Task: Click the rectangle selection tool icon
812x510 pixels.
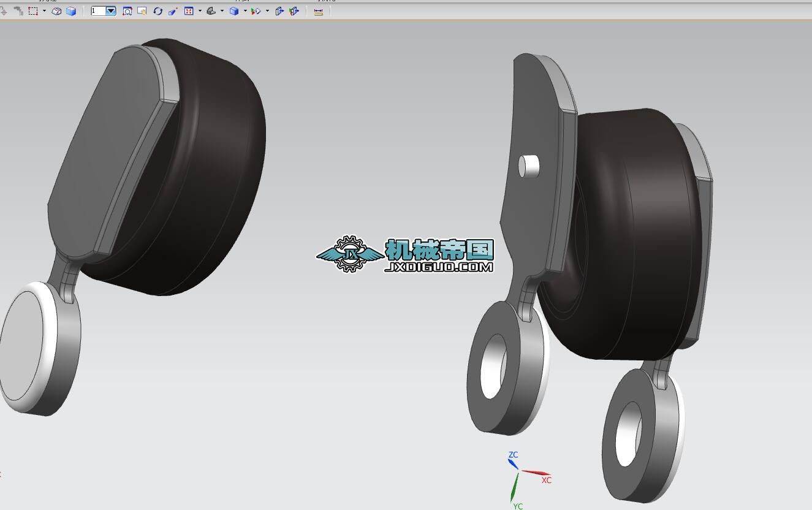Action: [33, 11]
